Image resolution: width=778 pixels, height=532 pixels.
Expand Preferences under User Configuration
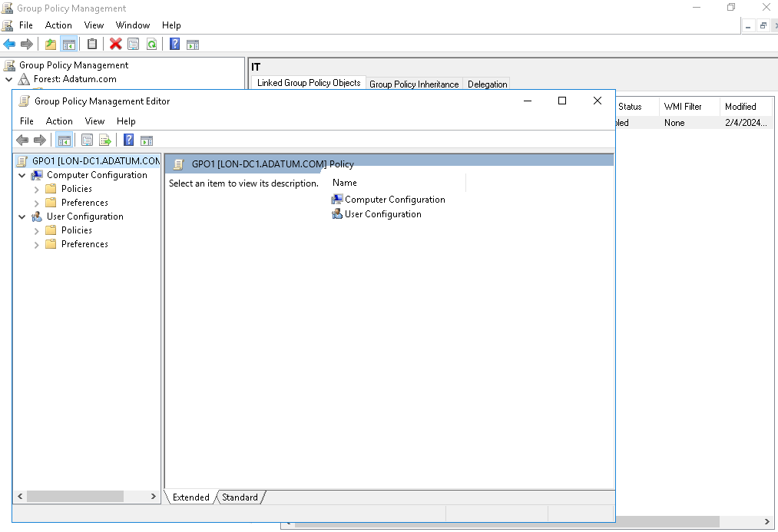[x=36, y=244]
